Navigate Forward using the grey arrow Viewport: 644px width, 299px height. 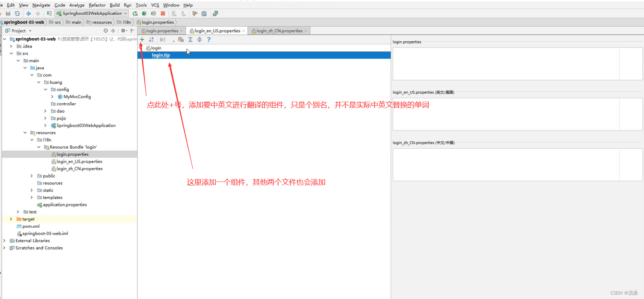tap(38, 13)
